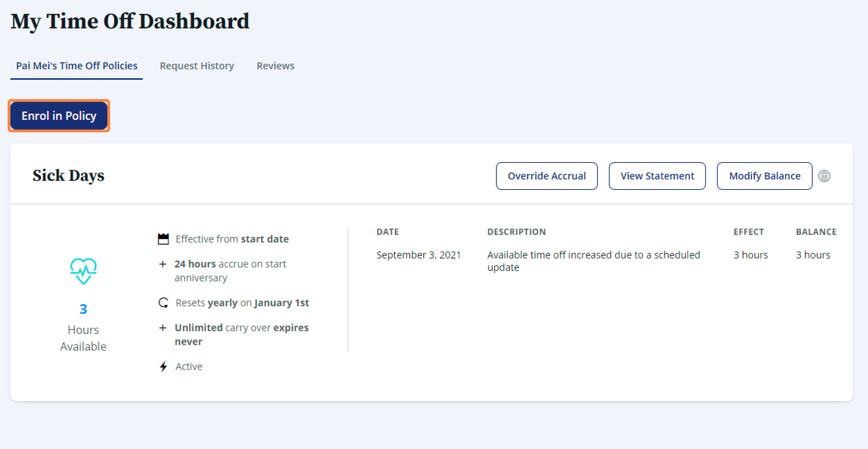Click the blue '3' available count
This screenshot has height=449, width=868.
pos(83,309)
